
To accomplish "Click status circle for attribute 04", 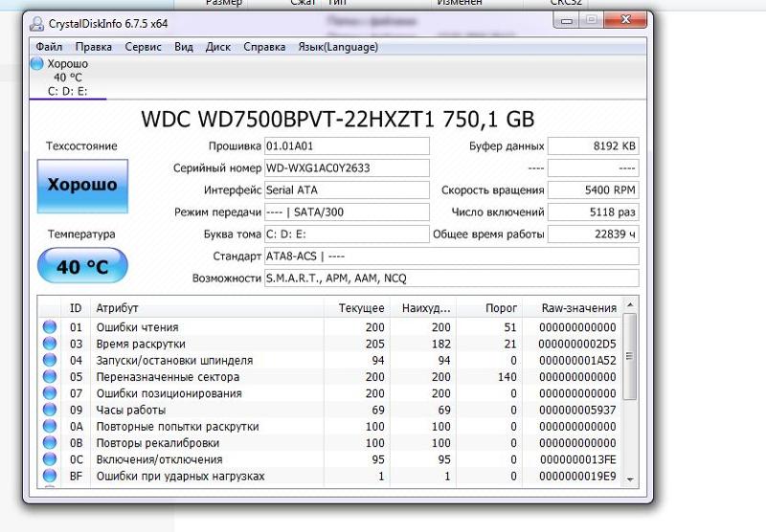I will click(50, 360).
